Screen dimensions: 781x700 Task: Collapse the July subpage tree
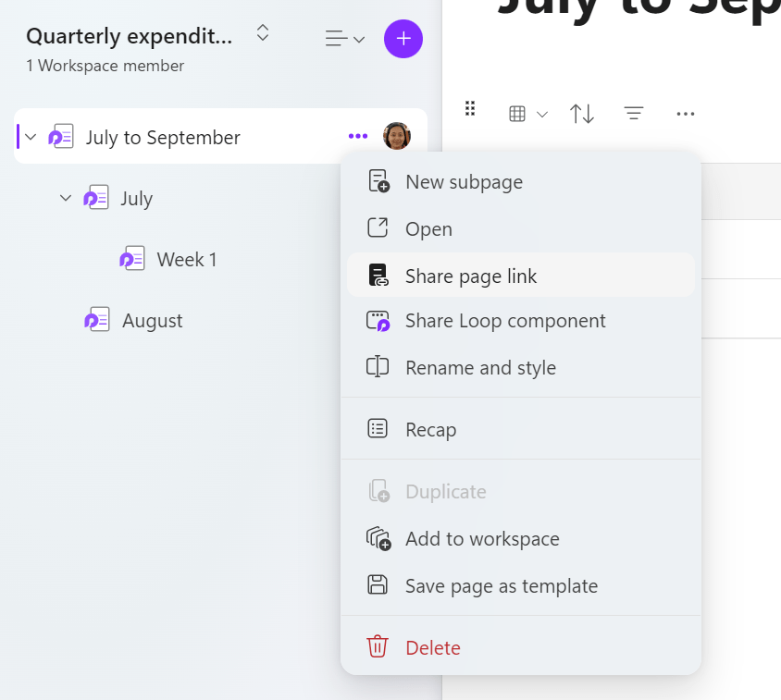tap(64, 197)
